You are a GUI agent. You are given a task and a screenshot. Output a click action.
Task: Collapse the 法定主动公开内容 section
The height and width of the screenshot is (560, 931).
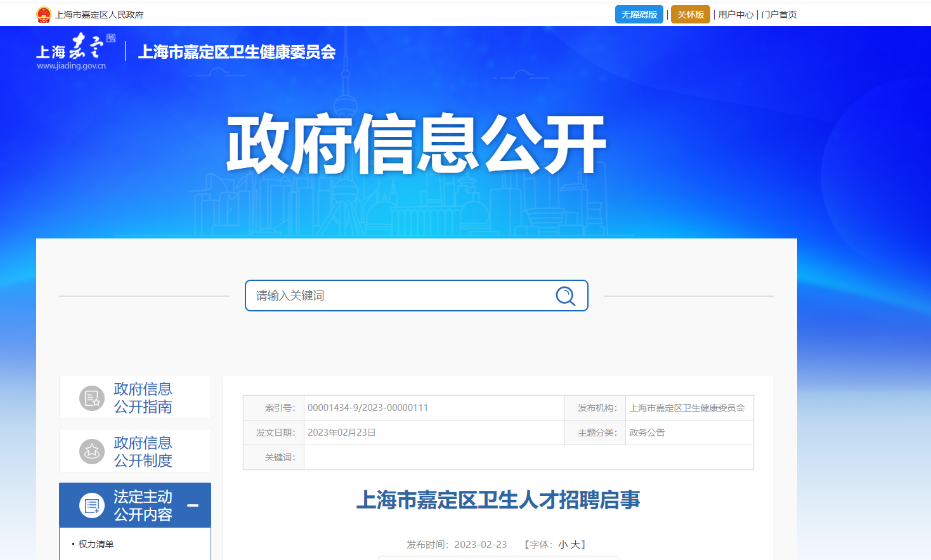coord(193,505)
